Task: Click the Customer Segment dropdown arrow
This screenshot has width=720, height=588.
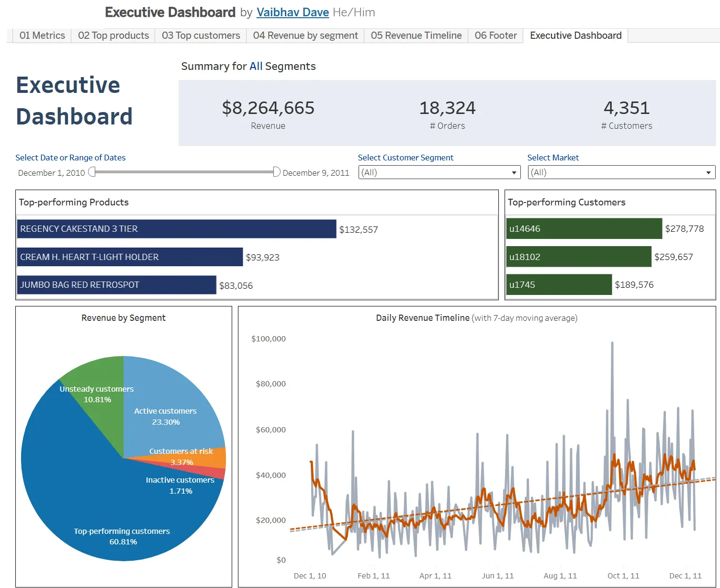Action: 514,172
